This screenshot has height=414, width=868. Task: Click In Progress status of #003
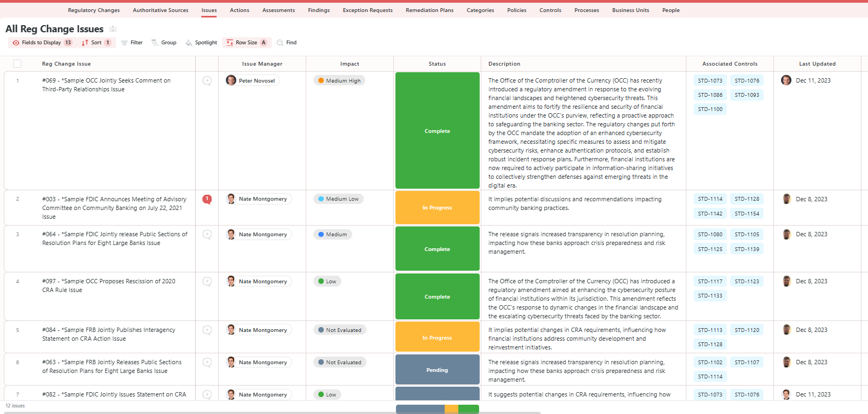(x=438, y=207)
